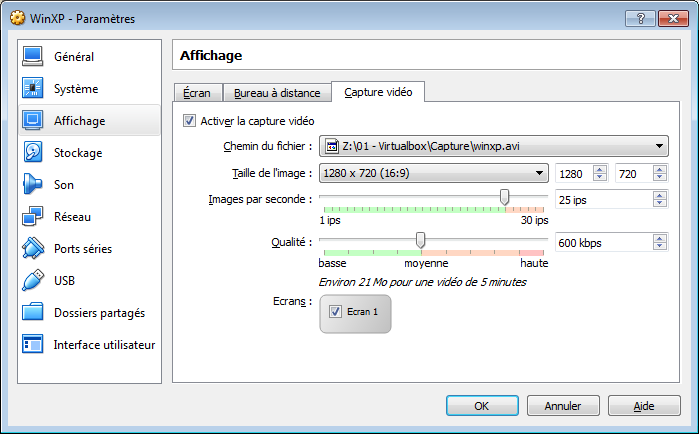The height and width of the screenshot is (434, 699).
Task: Disable the Activer la capture vidéo checkbox
Action: pyautogui.click(x=190, y=121)
